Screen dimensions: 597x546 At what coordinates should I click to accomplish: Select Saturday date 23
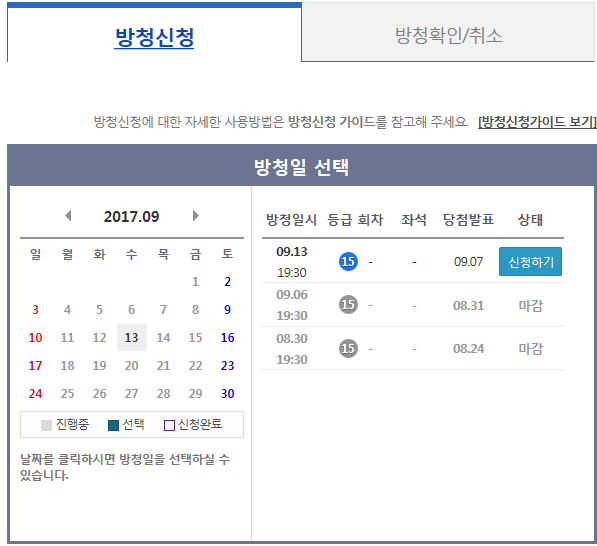point(227,366)
